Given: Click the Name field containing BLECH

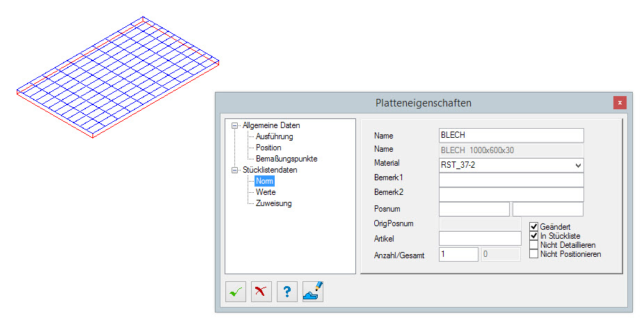Looking at the screenshot, I should 511,135.
